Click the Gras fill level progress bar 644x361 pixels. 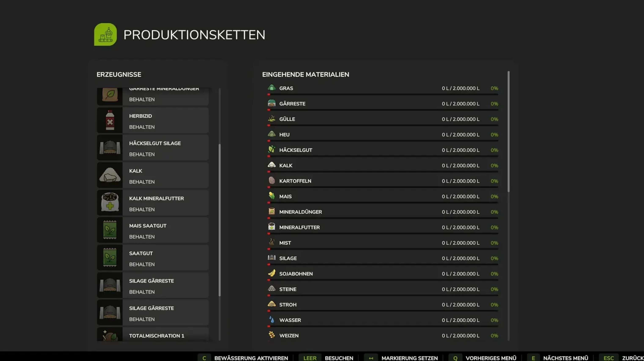coord(383,95)
